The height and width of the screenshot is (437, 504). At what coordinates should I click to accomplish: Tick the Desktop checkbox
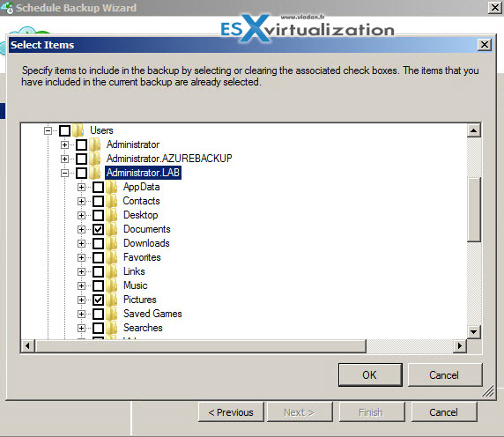98,215
